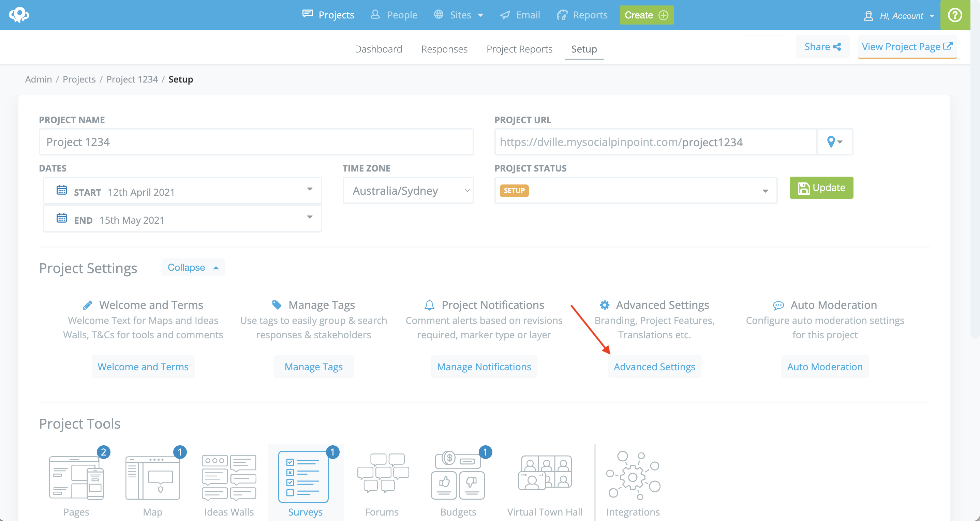Open the Hi, Account dropdown

pyautogui.click(x=899, y=16)
